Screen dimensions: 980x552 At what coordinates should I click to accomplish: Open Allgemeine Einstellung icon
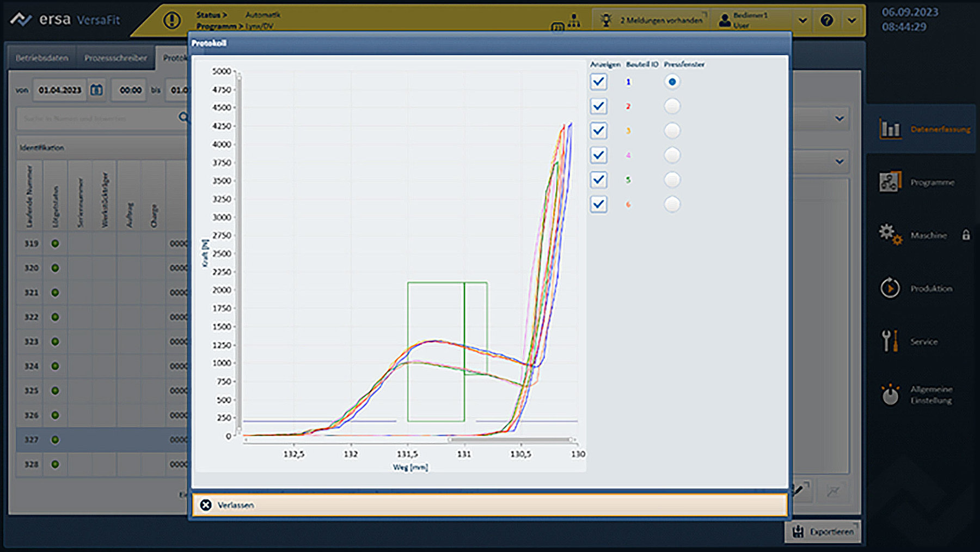click(890, 395)
